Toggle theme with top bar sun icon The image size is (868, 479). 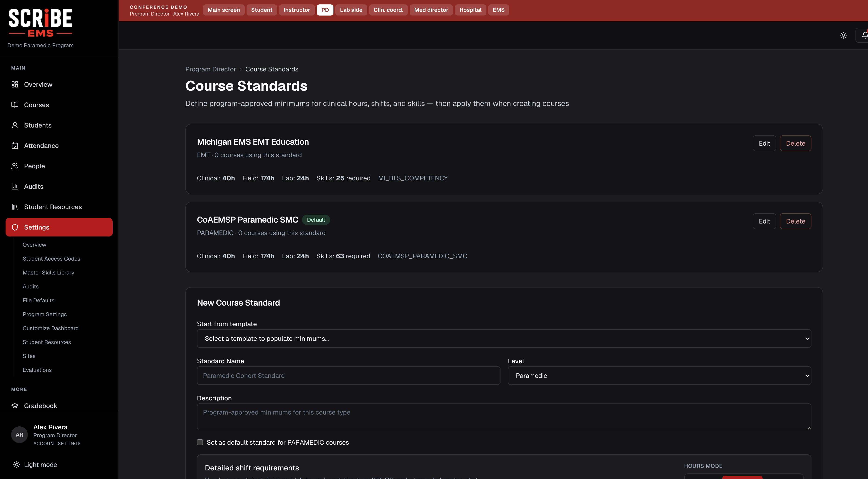tap(843, 35)
